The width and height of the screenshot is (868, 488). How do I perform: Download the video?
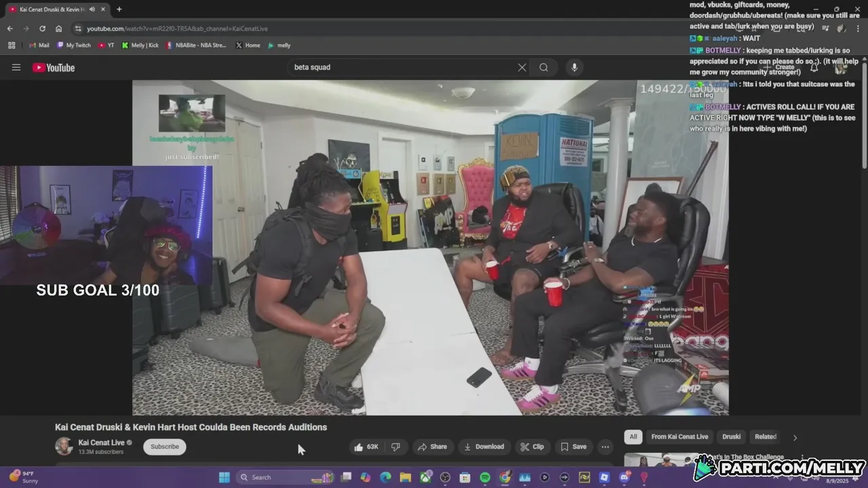point(484,447)
